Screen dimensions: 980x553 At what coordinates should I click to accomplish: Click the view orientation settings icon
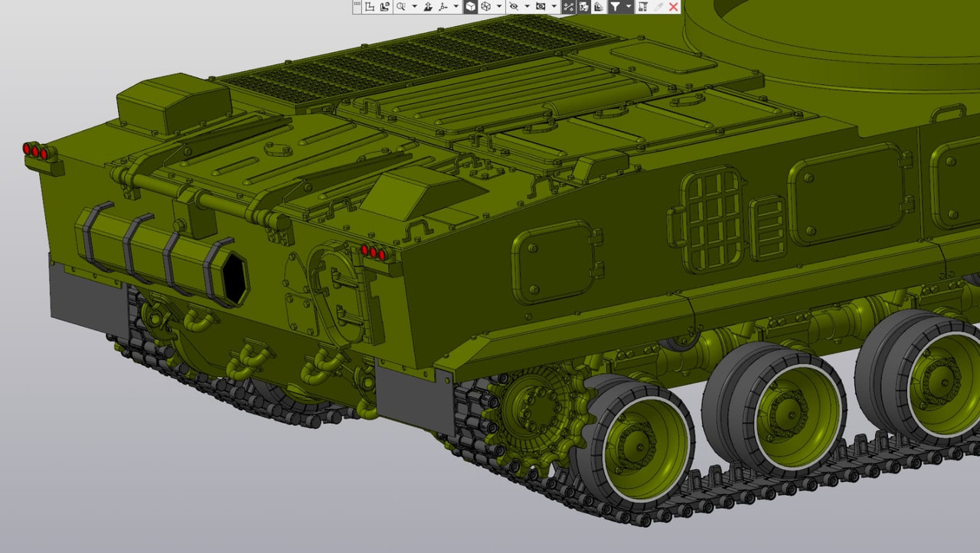tap(384, 6)
